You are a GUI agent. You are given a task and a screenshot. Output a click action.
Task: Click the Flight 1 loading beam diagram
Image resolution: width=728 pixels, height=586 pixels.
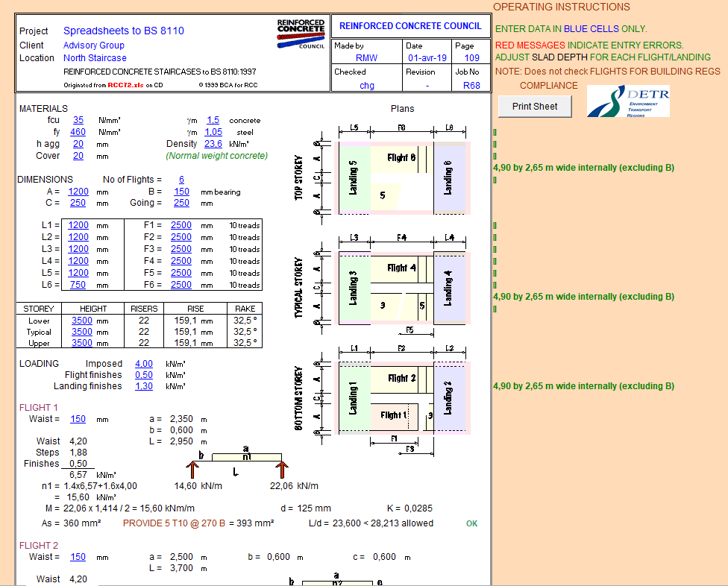[x=237, y=462]
